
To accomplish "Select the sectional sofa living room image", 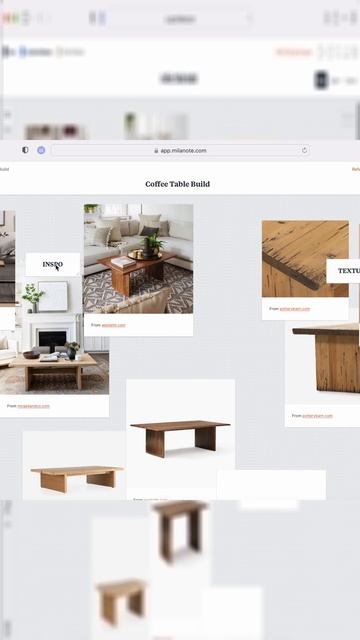I will pyautogui.click(x=138, y=259).
